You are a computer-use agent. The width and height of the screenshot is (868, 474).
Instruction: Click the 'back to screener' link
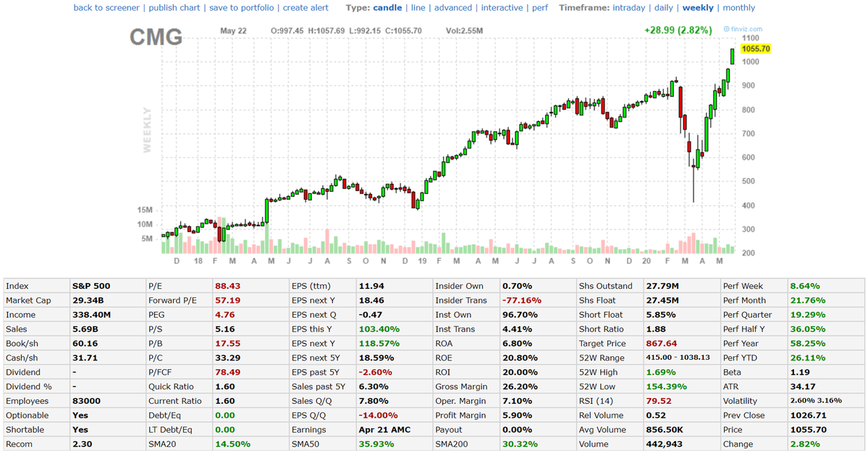pyautogui.click(x=106, y=8)
